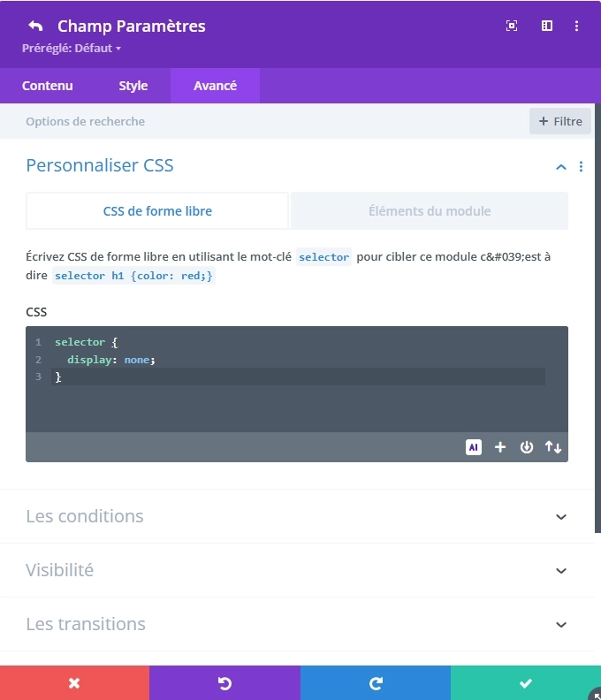Select the Avancé tab
This screenshot has width=601, height=700.
coord(216,86)
